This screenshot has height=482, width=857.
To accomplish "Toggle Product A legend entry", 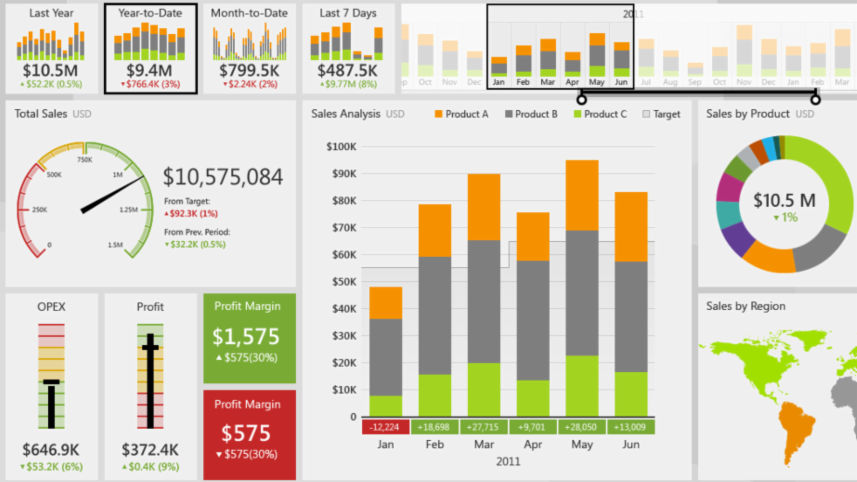I will [461, 114].
